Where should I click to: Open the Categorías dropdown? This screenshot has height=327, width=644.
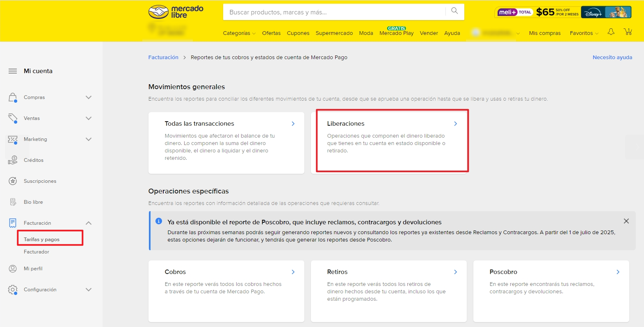pyautogui.click(x=239, y=33)
